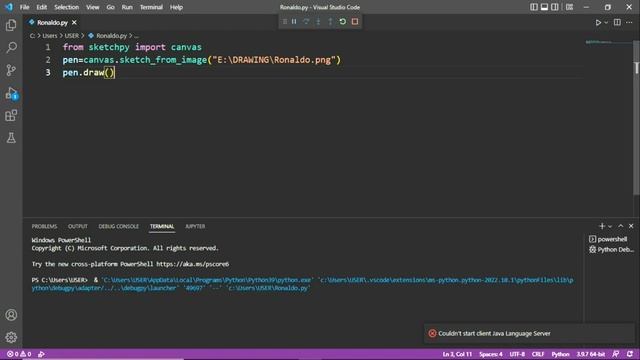Open the Run menu
The width and height of the screenshot is (640, 360).
[x=127, y=7]
